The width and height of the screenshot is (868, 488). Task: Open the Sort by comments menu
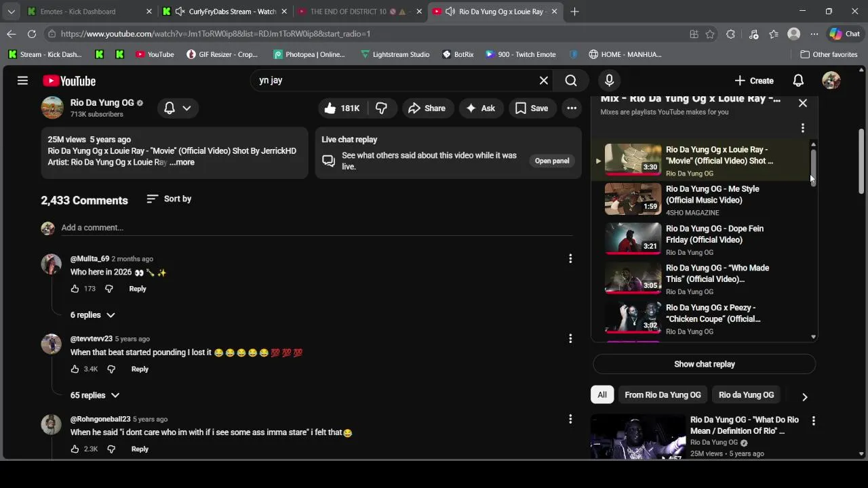169,199
